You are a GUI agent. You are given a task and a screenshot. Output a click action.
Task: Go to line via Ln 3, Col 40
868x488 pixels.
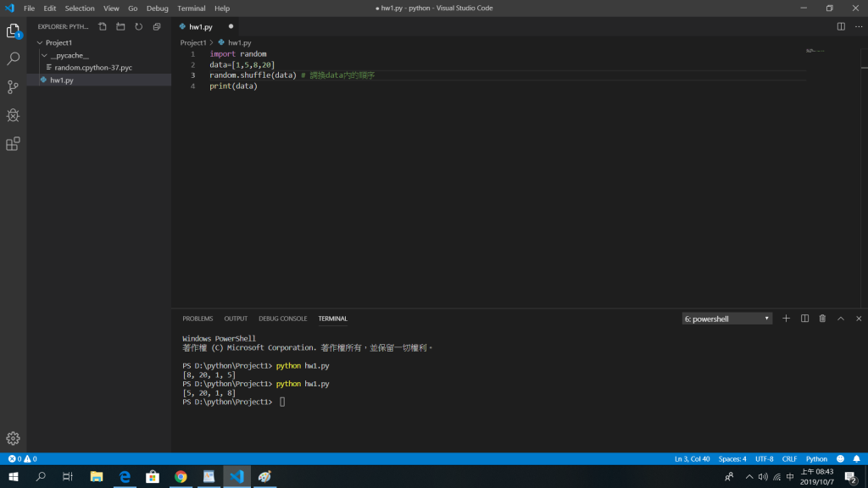(692, 458)
